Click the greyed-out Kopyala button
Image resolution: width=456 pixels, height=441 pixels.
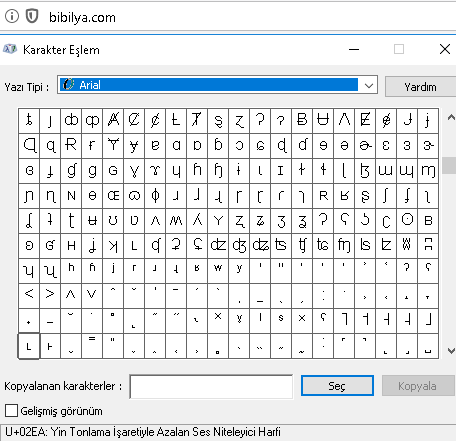point(417,386)
